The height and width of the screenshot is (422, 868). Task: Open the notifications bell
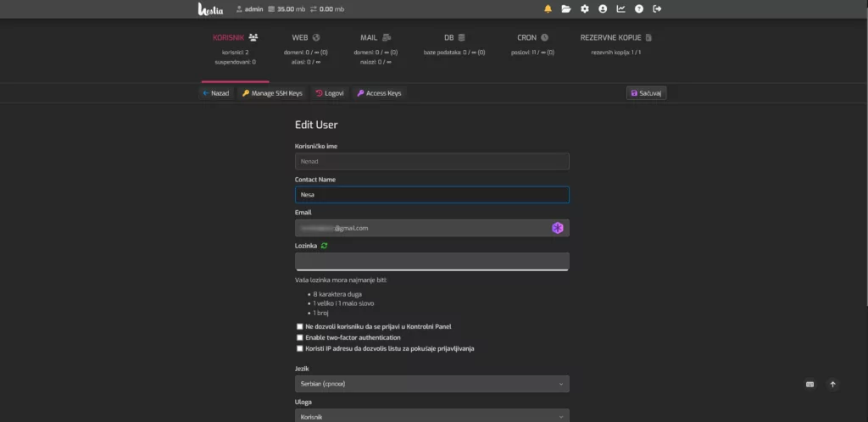[x=548, y=8]
